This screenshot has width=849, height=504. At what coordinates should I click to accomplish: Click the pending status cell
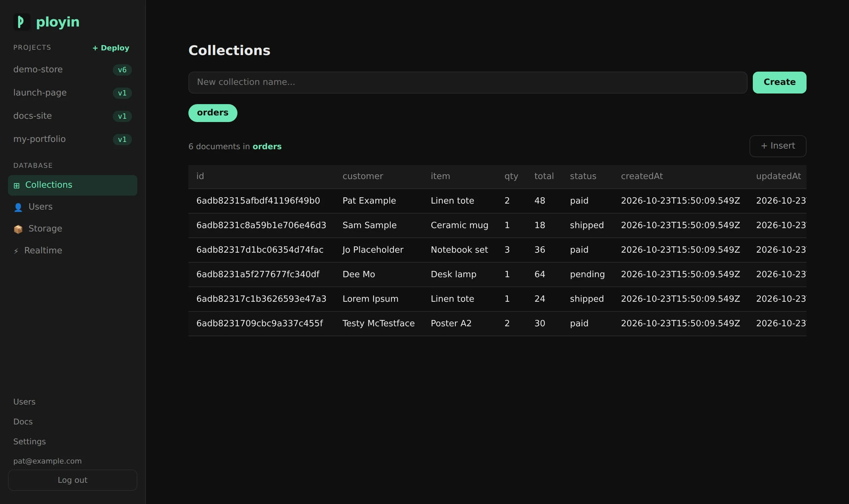587,275
